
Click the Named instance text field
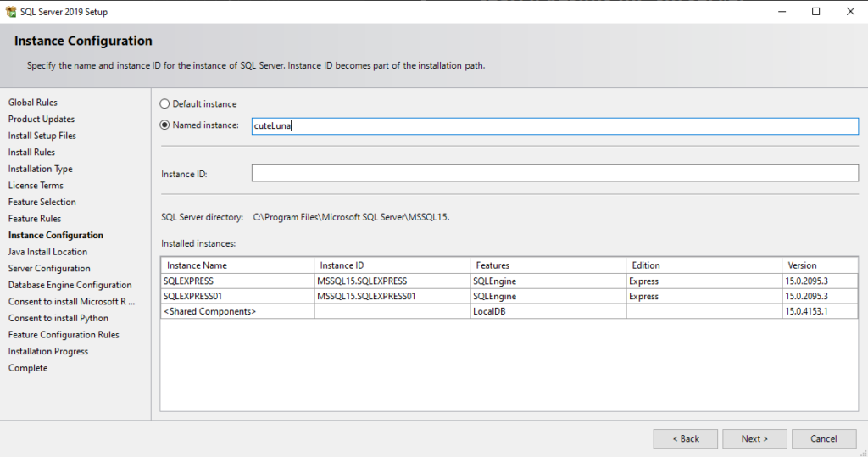coord(554,125)
